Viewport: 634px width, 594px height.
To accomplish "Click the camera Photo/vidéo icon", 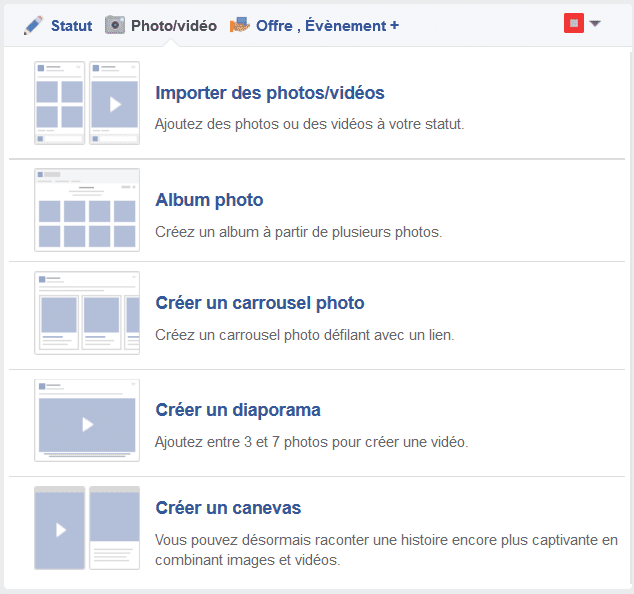I will pos(115,25).
